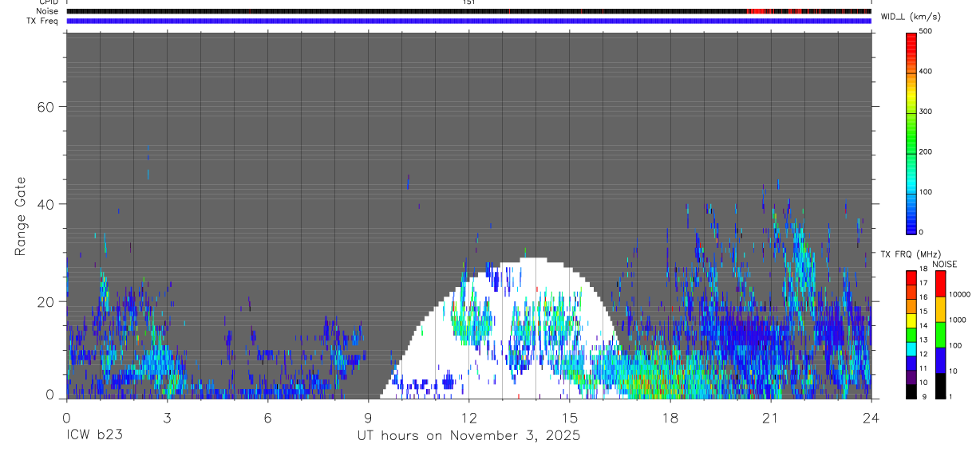This screenshot has width=980, height=452.
Task: Select the NOISE color scale bar
Action: (x=940, y=334)
